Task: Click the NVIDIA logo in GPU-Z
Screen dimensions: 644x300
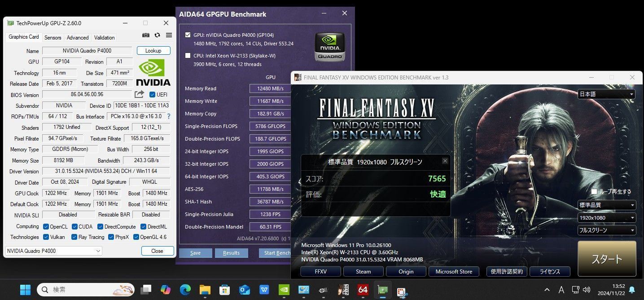Action: 153,73
